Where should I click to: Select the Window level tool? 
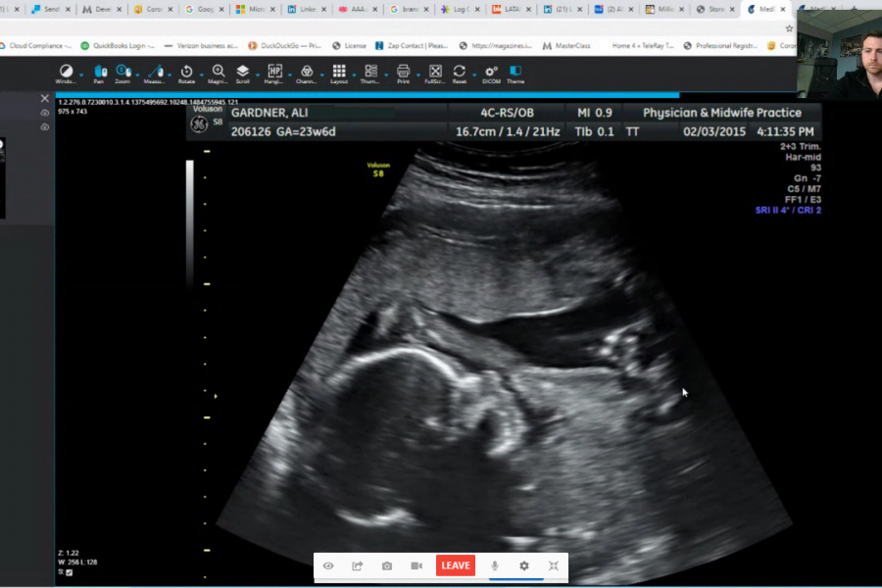tap(66, 73)
